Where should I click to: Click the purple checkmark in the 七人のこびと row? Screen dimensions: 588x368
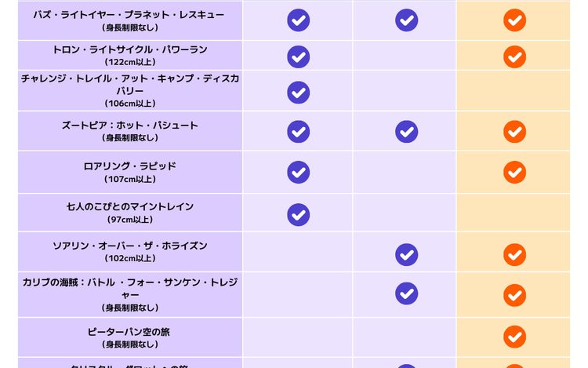[298, 214]
